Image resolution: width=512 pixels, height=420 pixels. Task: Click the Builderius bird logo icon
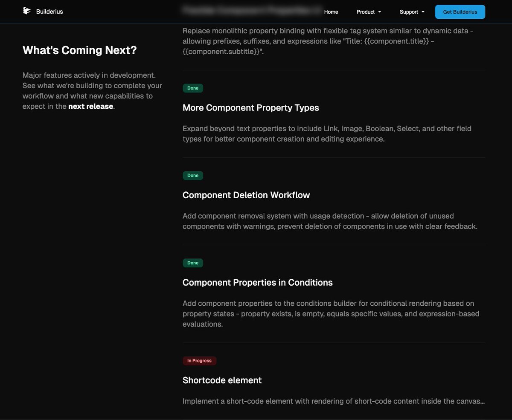[26, 11]
